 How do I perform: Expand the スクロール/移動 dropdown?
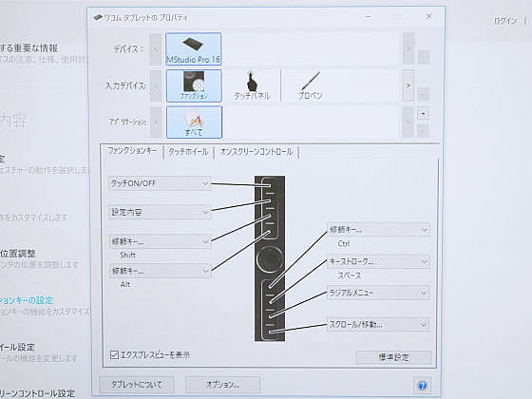coord(378,325)
